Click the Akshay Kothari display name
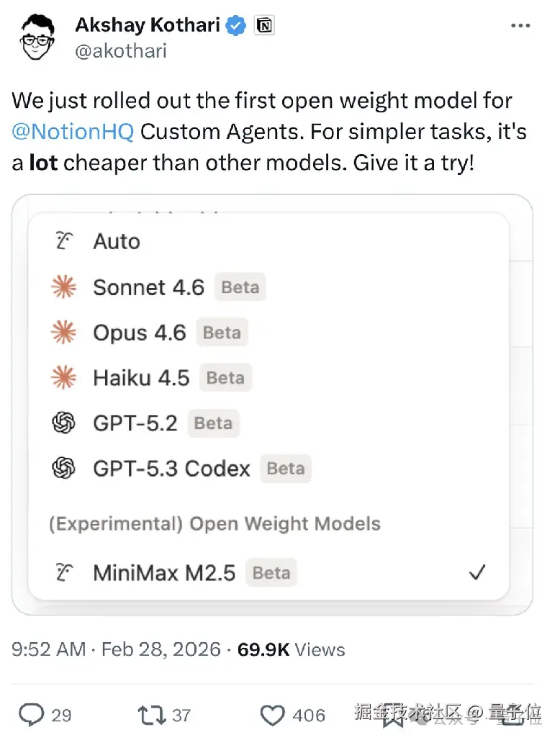The width and height of the screenshot is (560, 740). pos(147,25)
